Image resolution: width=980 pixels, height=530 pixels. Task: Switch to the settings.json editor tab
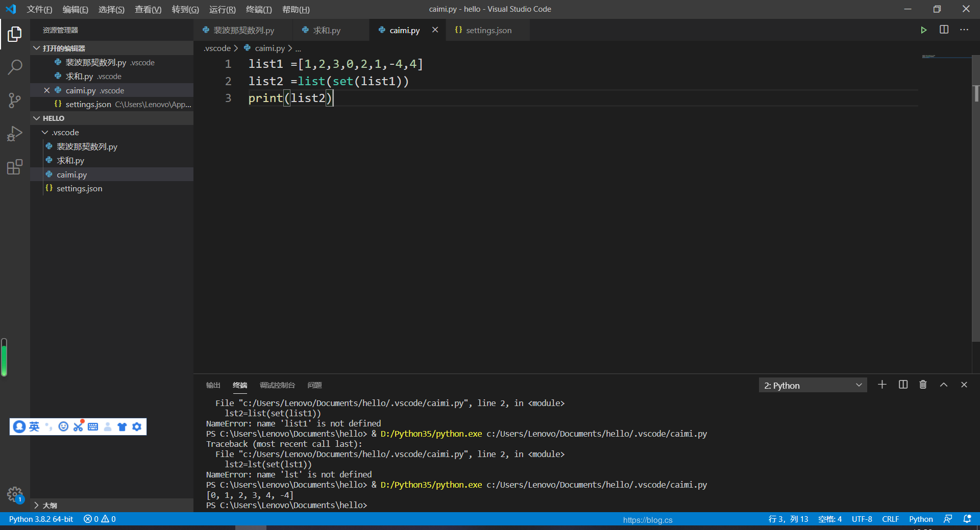click(x=487, y=30)
